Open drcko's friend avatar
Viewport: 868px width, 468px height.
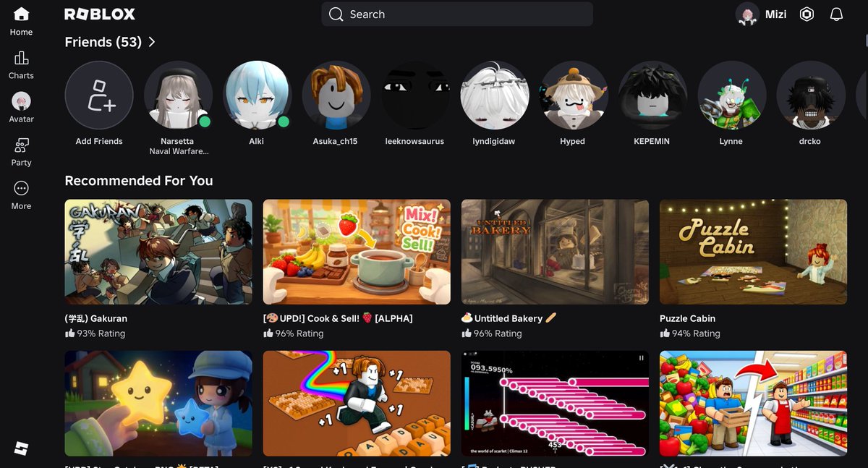pos(810,95)
